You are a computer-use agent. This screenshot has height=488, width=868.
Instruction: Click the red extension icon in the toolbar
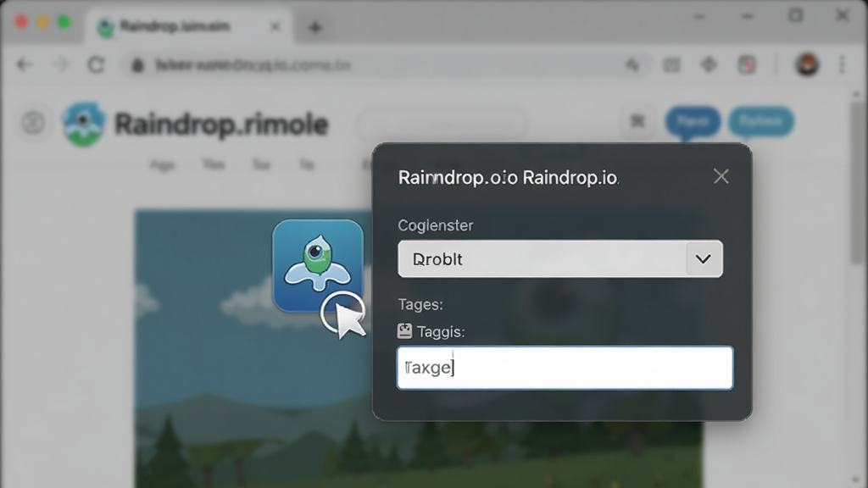coord(747,65)
